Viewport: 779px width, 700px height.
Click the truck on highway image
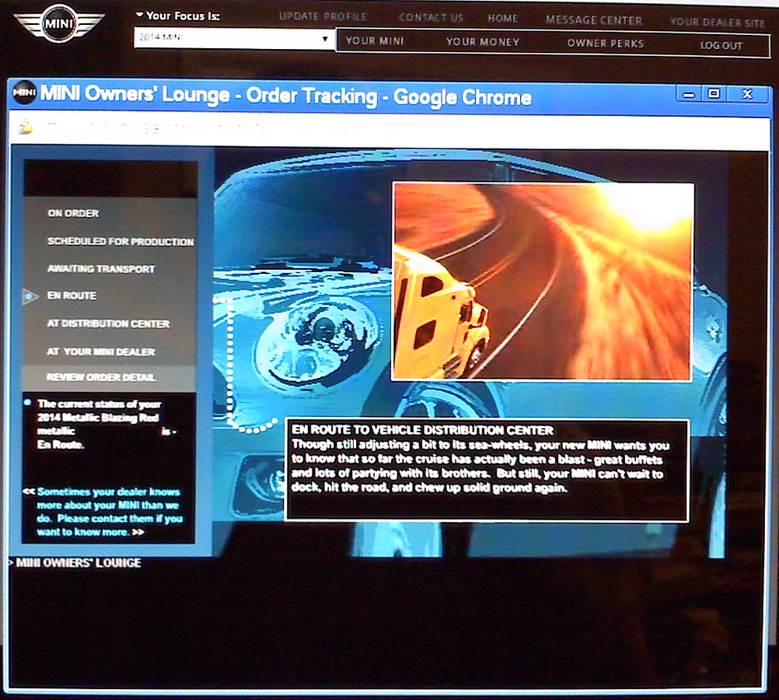coord(543,282)
